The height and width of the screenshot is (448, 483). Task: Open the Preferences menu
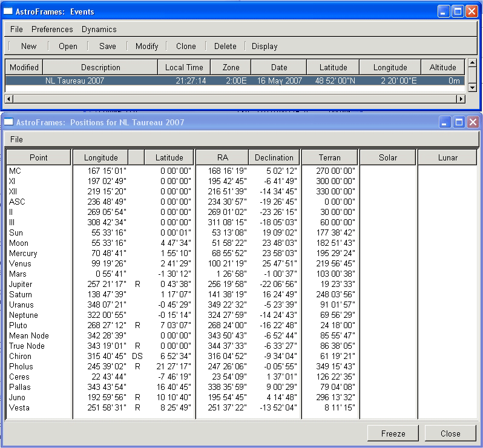(52, 29)
